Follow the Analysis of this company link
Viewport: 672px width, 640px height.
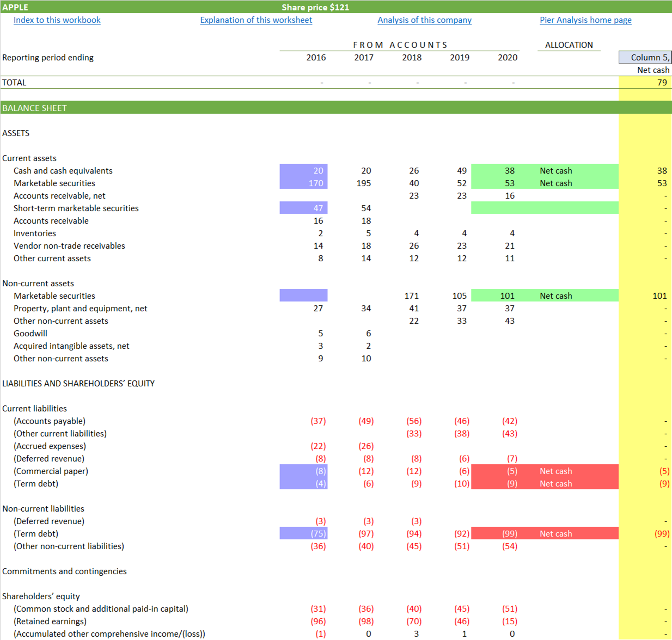click(425, 20)
